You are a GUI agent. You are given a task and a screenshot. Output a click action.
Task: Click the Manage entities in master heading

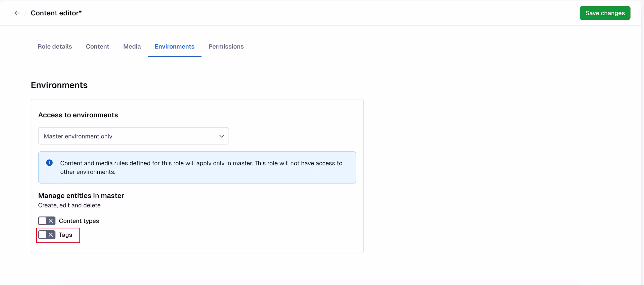point(81,196)
